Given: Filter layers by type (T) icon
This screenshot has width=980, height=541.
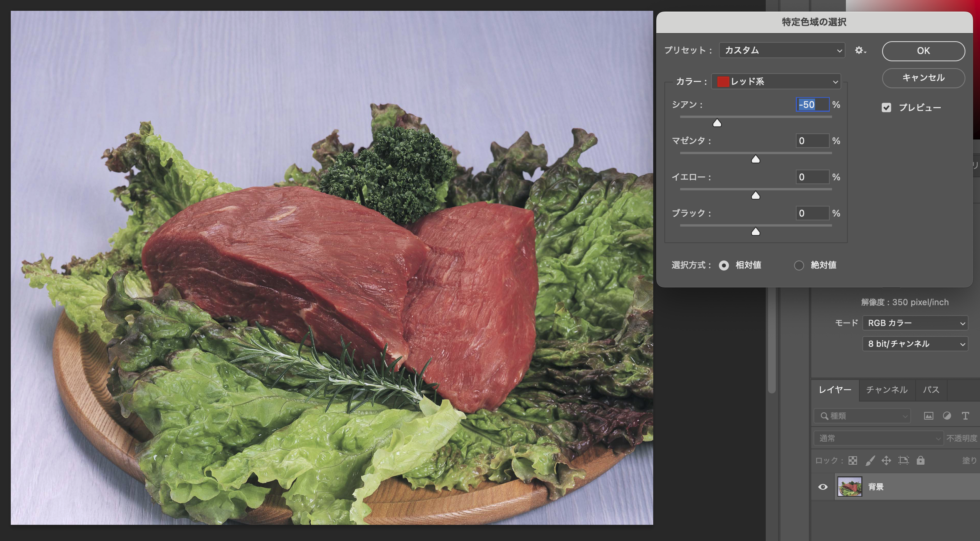Looking at the screenshot, I should (965, 416).
